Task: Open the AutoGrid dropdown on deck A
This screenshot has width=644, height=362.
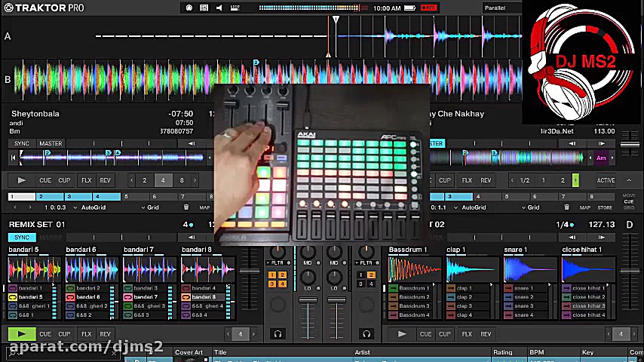Action: (x=90, y=207)
